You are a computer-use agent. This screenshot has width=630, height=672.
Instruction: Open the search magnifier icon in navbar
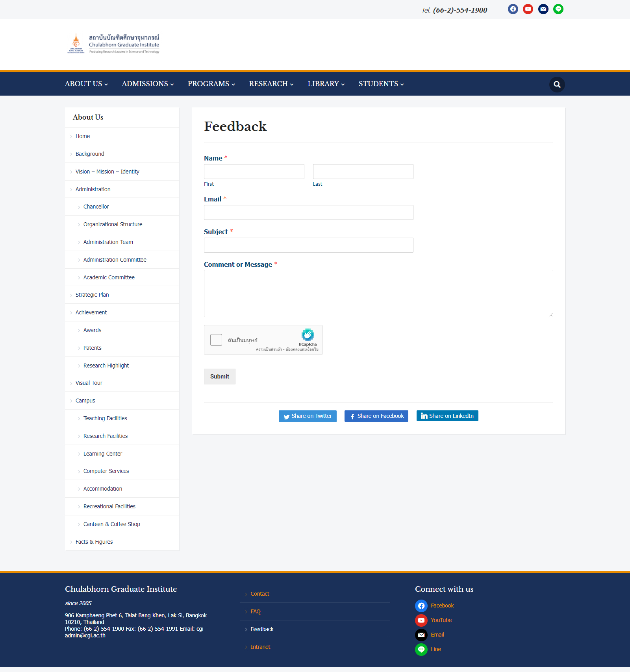[x=557, y=84]
